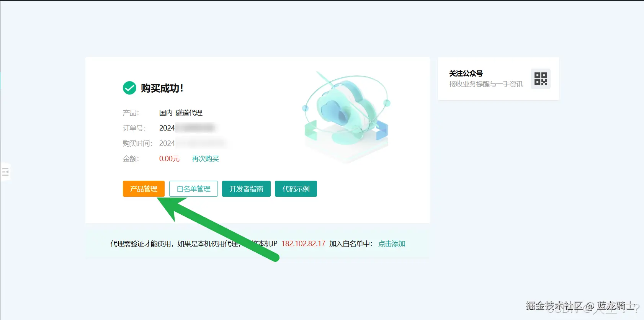Click the 0.00元 amount
Image resolution: width=644 pixels, height=320 pixels.
pyautogui.click(x=169, y=159)
